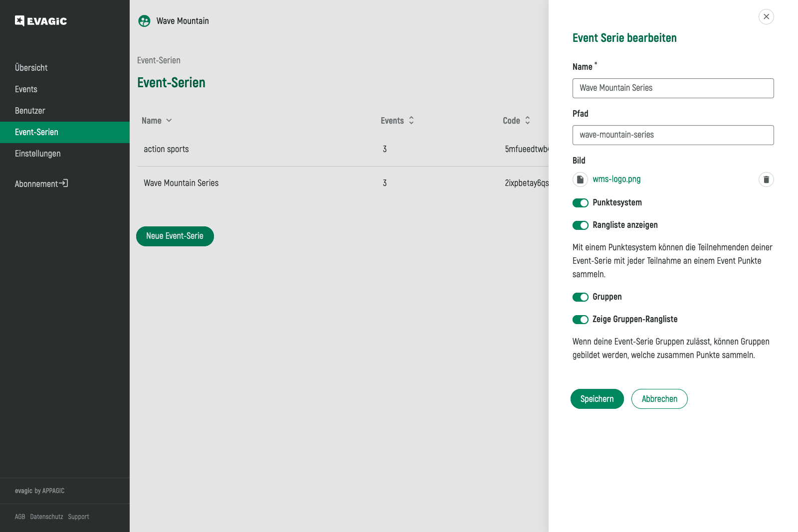Click the Abbrechen button
The width and height of the screenshot is (798, 532).
click(x=659, y=399)
